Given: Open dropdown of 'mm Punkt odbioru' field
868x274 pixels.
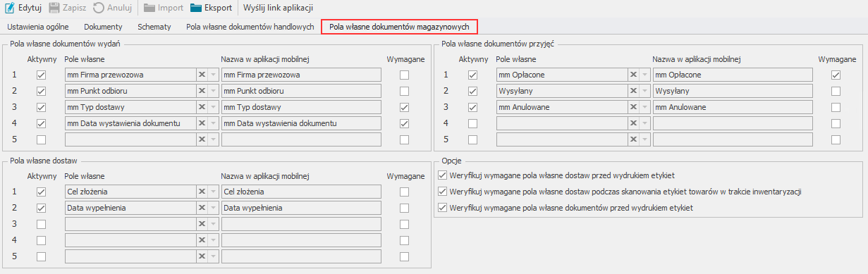Looking at the screenshot, I should [214, 91].
